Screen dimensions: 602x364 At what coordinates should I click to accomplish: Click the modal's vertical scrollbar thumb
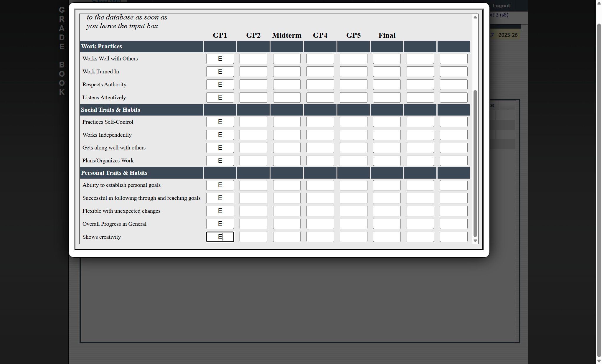pos(475,164)
